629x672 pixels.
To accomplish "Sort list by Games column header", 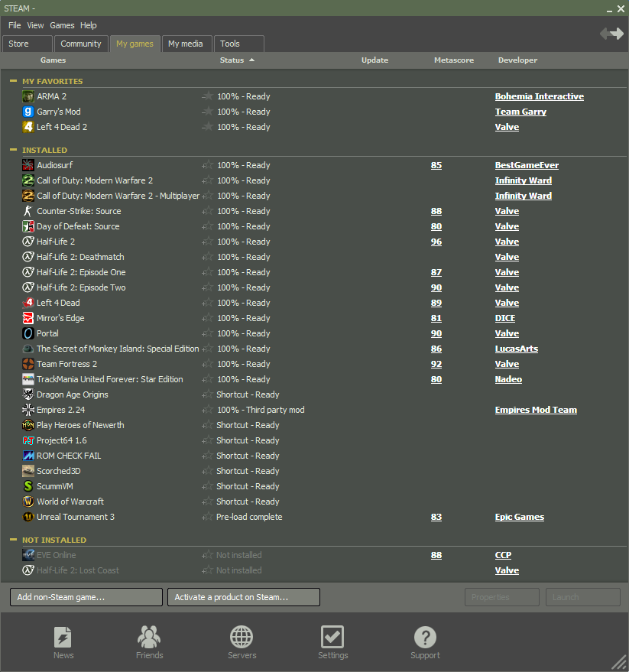I will 53,60.
